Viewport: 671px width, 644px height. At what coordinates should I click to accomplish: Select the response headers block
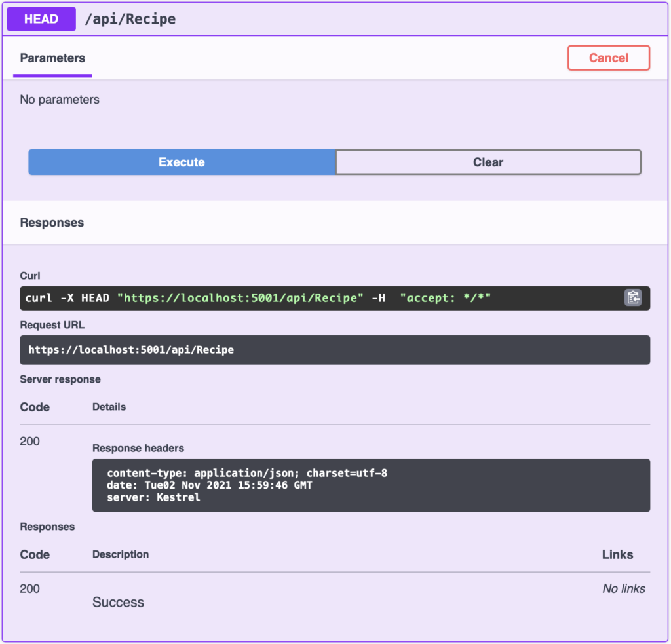pos(372,485)
